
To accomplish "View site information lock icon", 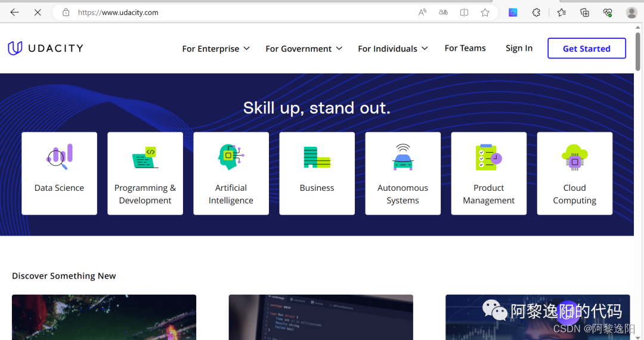I will [x=66, y=13].
